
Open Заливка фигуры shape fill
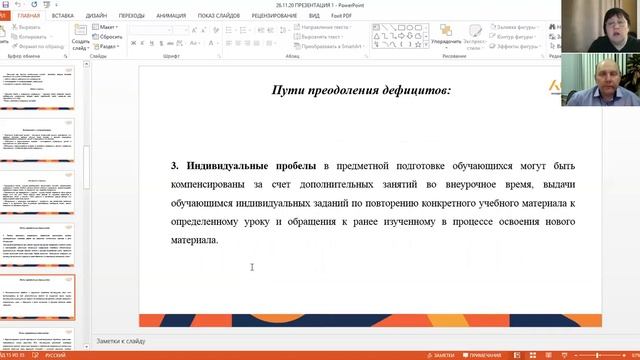pyautogui.click(x=514, y=27)
